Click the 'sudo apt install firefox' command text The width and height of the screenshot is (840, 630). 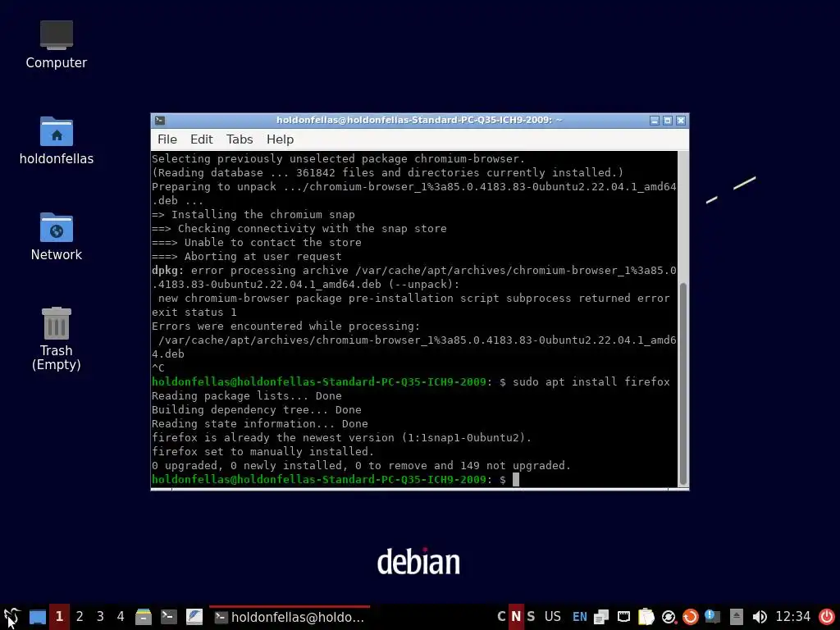(591, 382)
